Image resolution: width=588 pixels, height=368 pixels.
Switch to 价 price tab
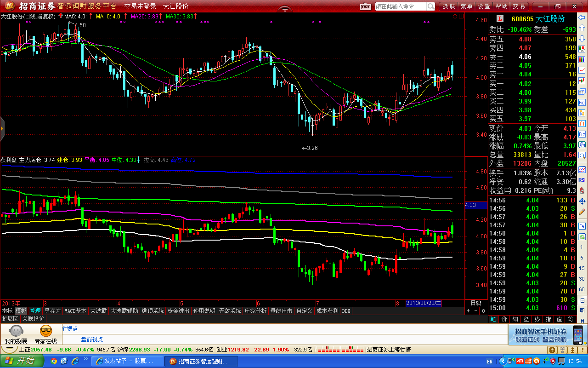[504, 319]
